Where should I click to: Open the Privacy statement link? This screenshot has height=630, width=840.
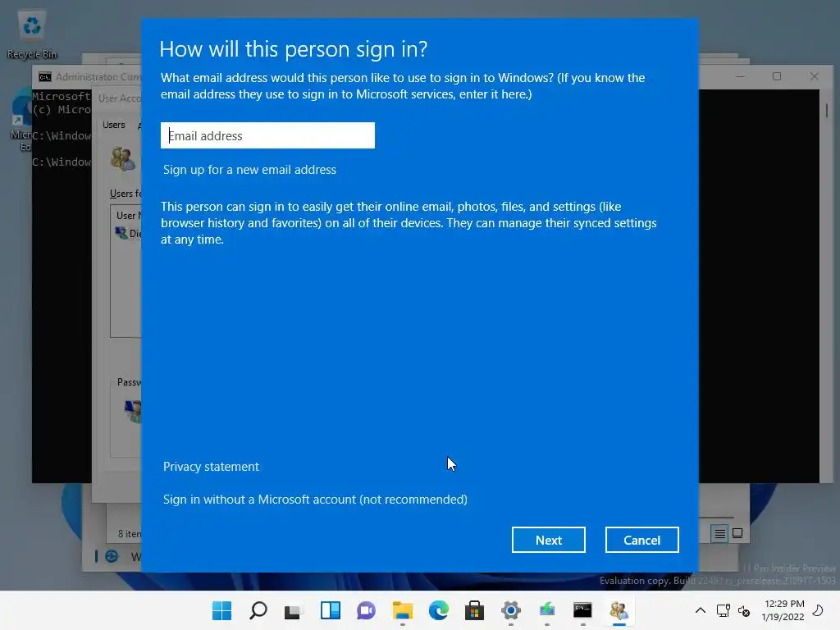211,467
